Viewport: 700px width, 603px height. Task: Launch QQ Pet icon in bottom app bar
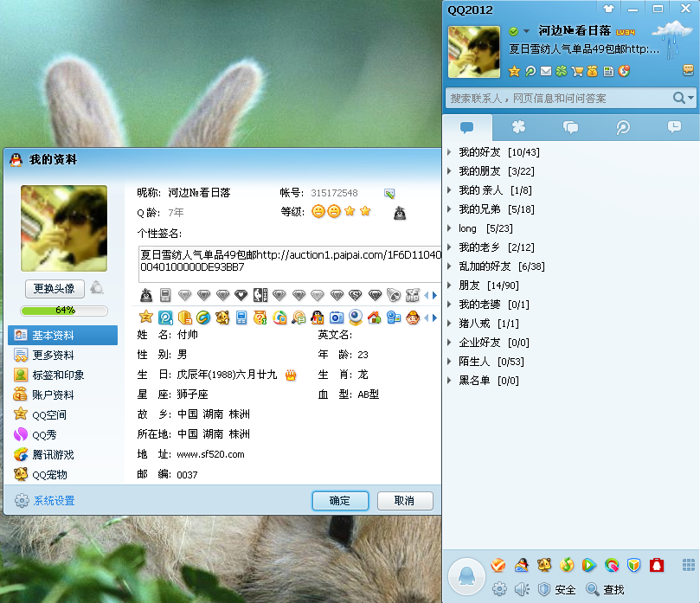(544, 565)
